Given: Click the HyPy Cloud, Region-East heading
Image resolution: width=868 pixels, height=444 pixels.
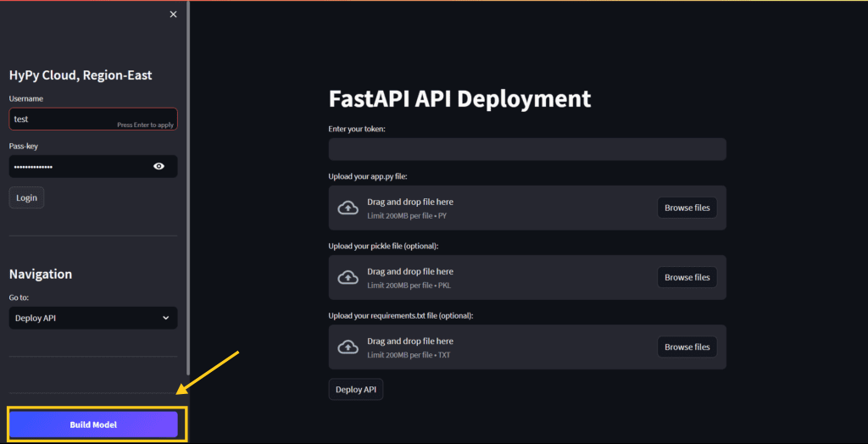Looking at the screenshot, I should (81, 75).
